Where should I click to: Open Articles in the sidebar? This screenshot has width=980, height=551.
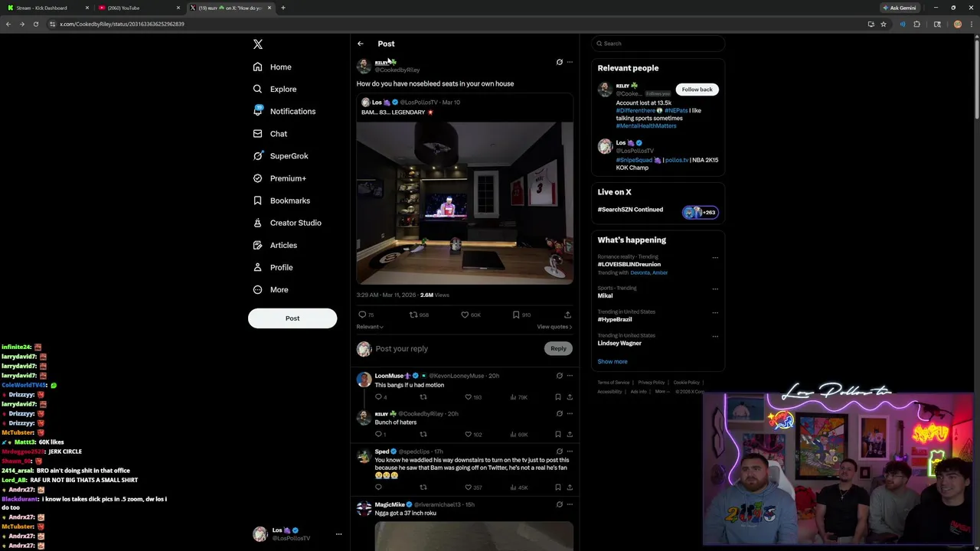(275, 245)
